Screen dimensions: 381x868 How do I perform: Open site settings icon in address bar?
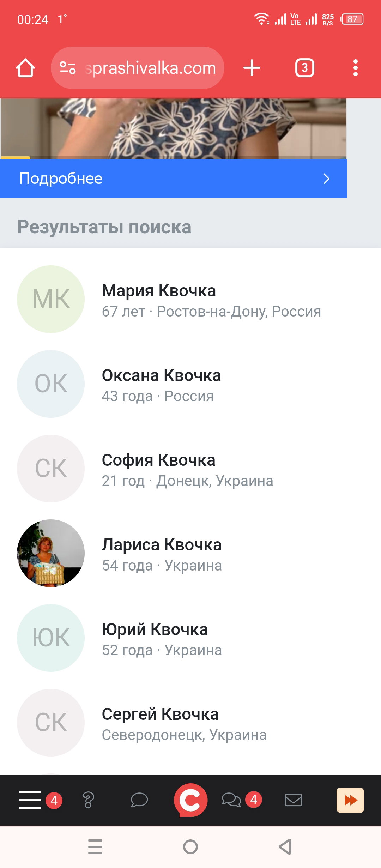pyautogui.click(x=67, y=68)
